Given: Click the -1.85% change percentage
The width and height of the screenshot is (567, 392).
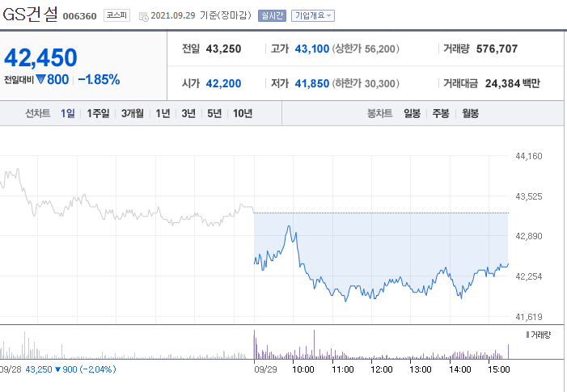Looking at the screenshot, I should (x=99, y=79).
